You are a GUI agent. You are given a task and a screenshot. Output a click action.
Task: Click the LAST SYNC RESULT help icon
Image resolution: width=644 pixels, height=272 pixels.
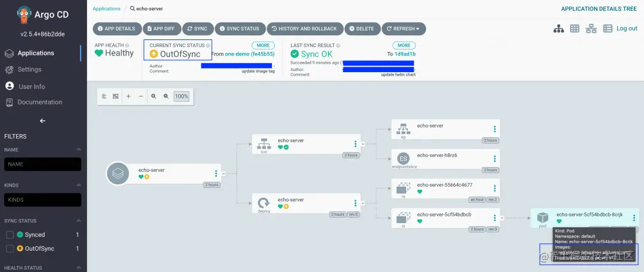(338, 45)
